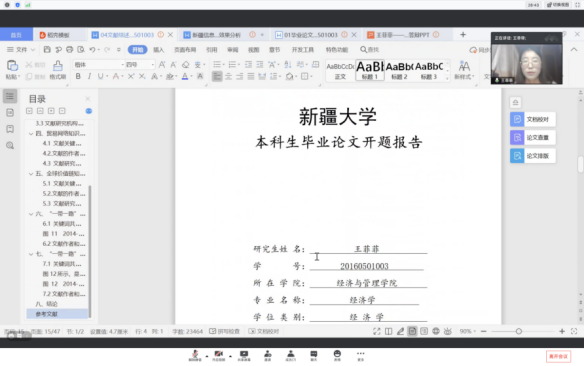Apply the 标题 1 heading style
Viewport: 585px width, 366px height.
[370, 70]
